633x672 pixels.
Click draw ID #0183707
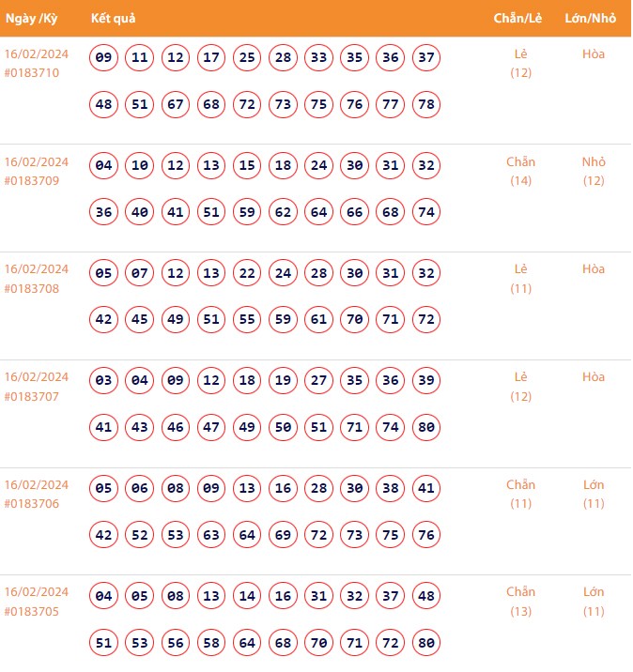tap(32, 396)
